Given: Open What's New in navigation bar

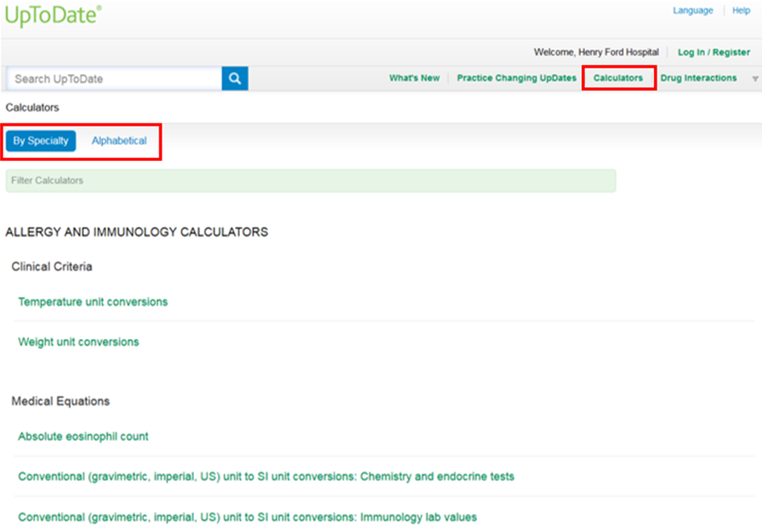Looking at the screenshot, I should tap(414, 78).
